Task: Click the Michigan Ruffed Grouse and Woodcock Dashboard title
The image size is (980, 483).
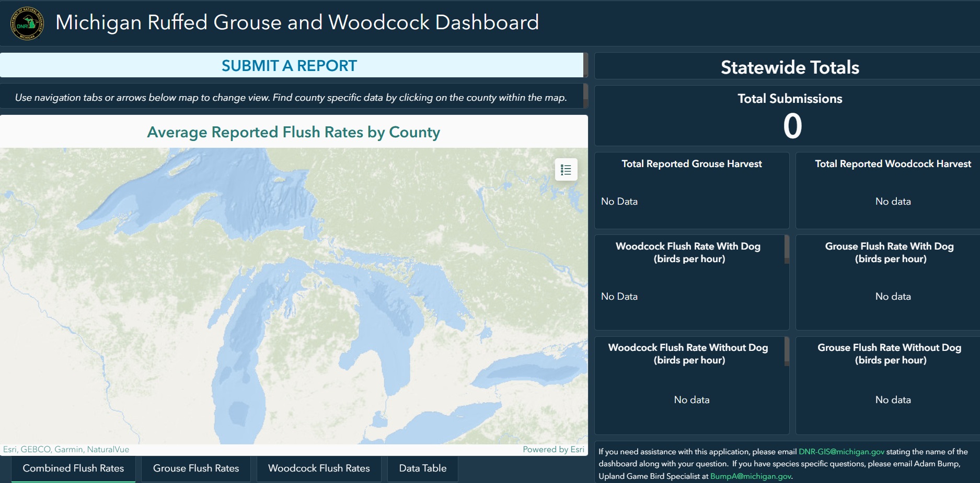Action: click(x=297, y=22)
